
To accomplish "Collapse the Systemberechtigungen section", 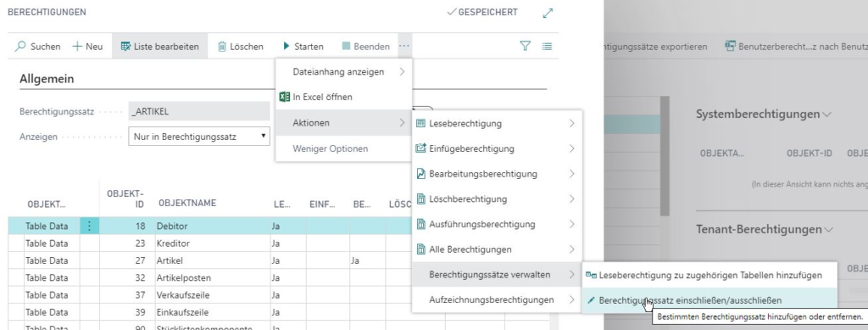I will [827, 115].
